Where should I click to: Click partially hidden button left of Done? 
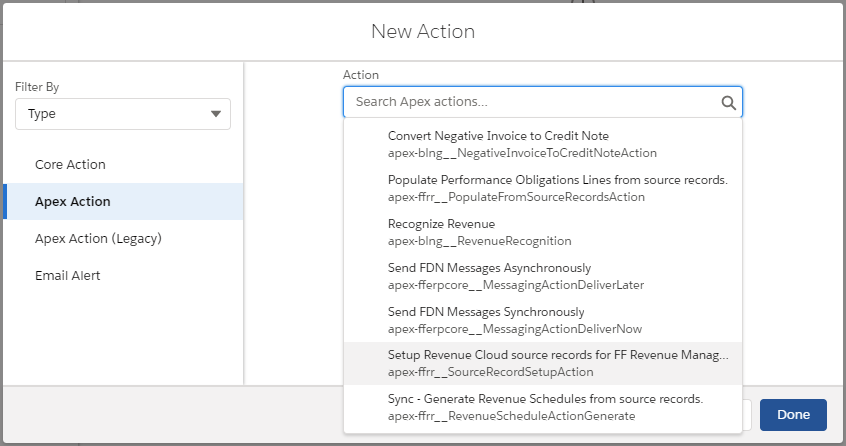coord(747,414)
